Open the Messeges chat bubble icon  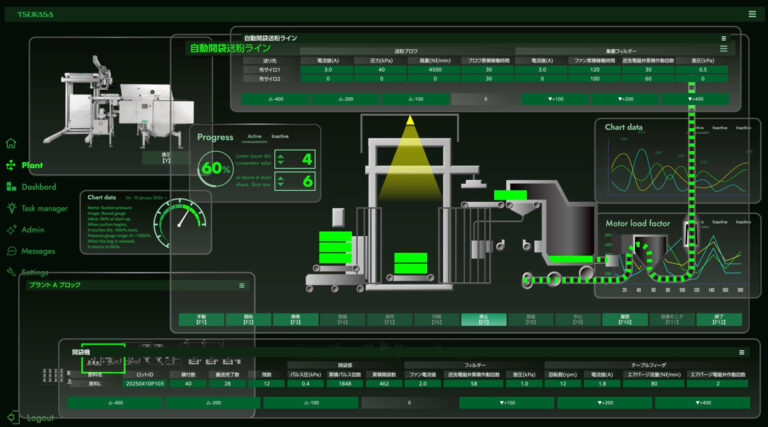(x=11, y=251)
